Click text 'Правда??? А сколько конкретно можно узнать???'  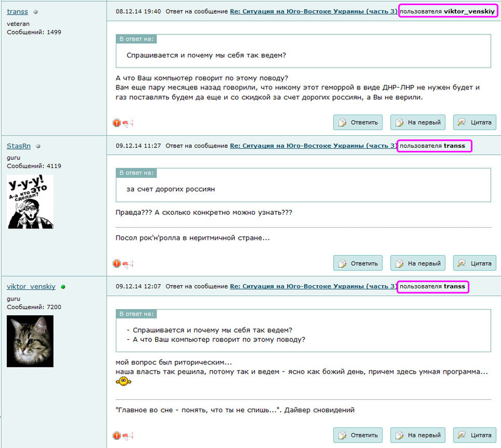coord(204,212)
